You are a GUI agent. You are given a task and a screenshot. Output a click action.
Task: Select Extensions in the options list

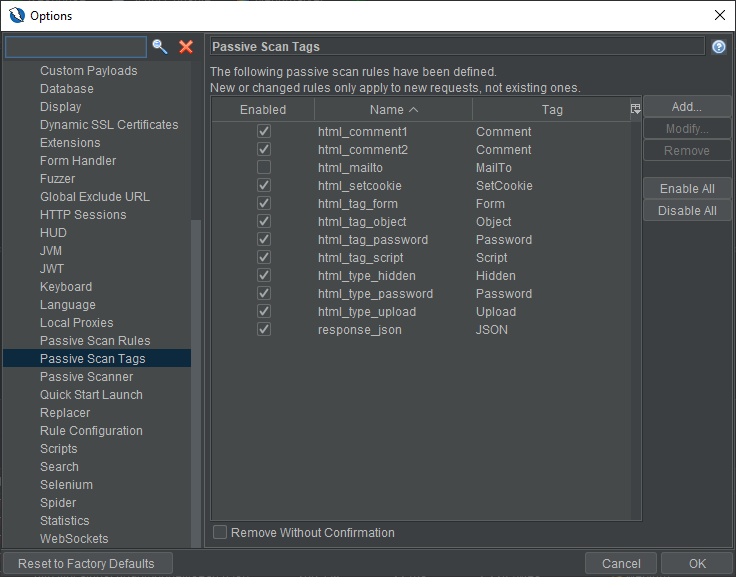coord(70,143)
